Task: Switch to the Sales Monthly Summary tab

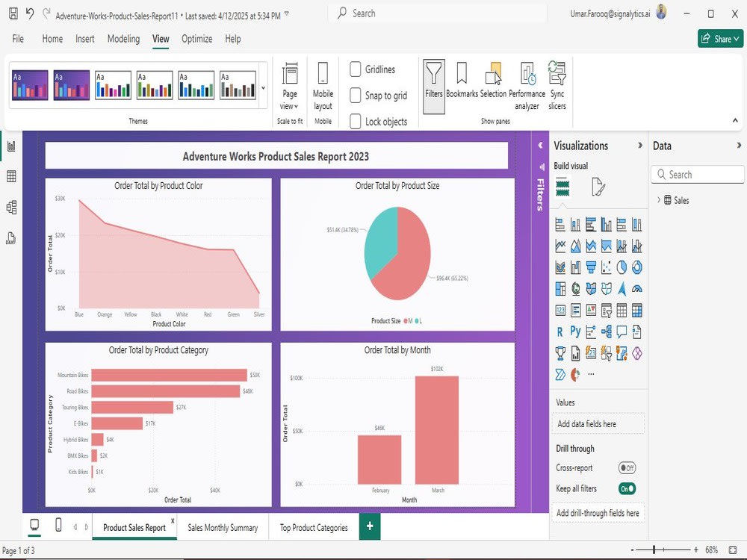Action: point(222,527)
